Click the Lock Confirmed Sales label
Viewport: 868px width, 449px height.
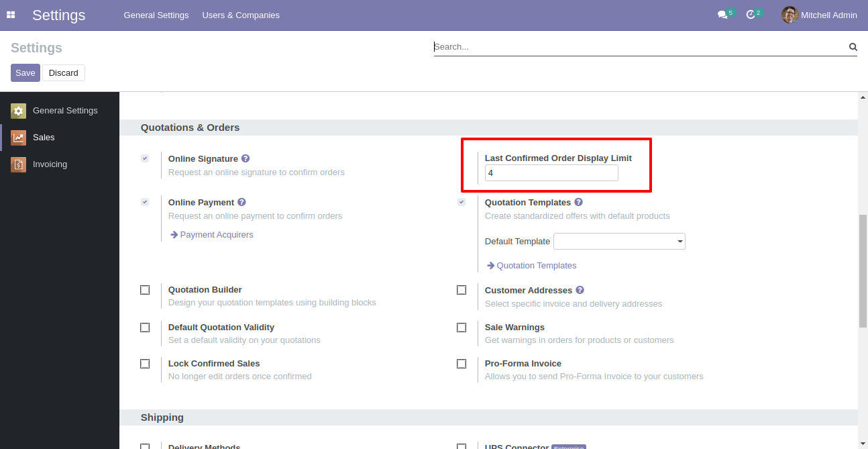214,364
